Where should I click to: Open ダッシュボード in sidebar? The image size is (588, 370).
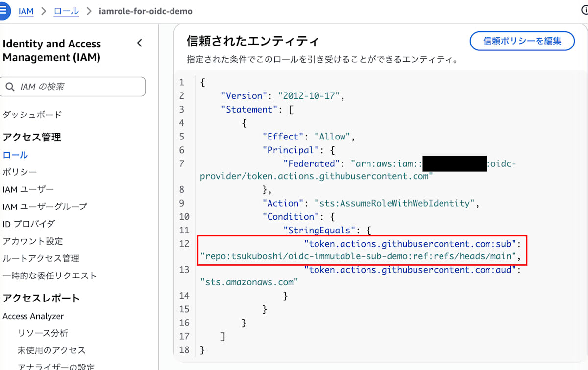tap(32, 115)
